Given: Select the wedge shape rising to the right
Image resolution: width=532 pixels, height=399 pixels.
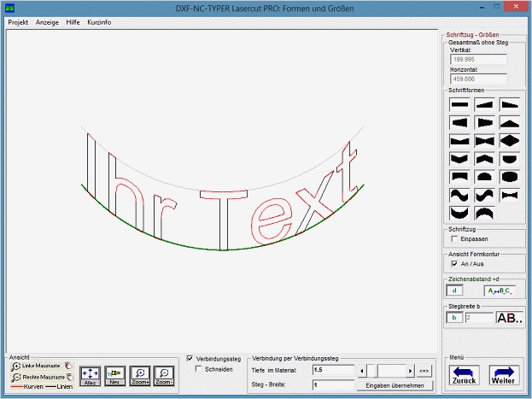Looking at the screenshot, I should click(x=484, y=104).
